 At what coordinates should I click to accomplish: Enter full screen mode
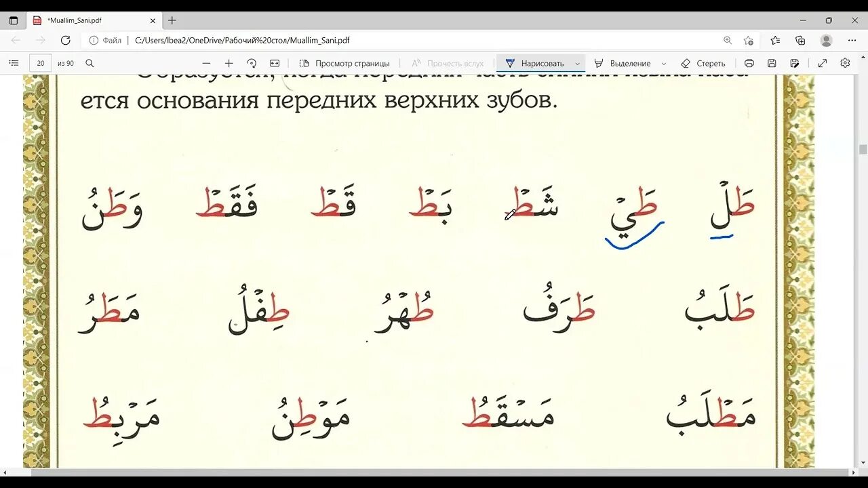(823, 63)
